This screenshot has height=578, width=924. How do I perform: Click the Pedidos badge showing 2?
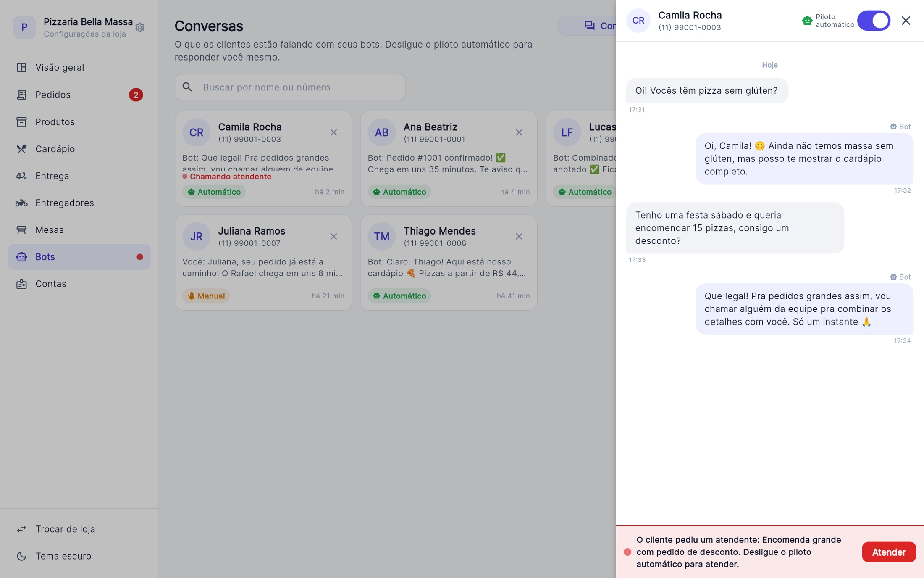point(136,95)
